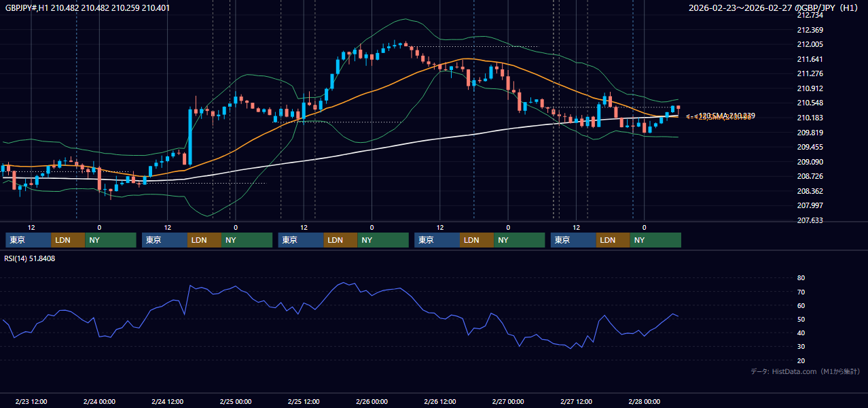868x408 pixels.
Task: Click the 207.633 price axis label
Action: coord(810,220)
